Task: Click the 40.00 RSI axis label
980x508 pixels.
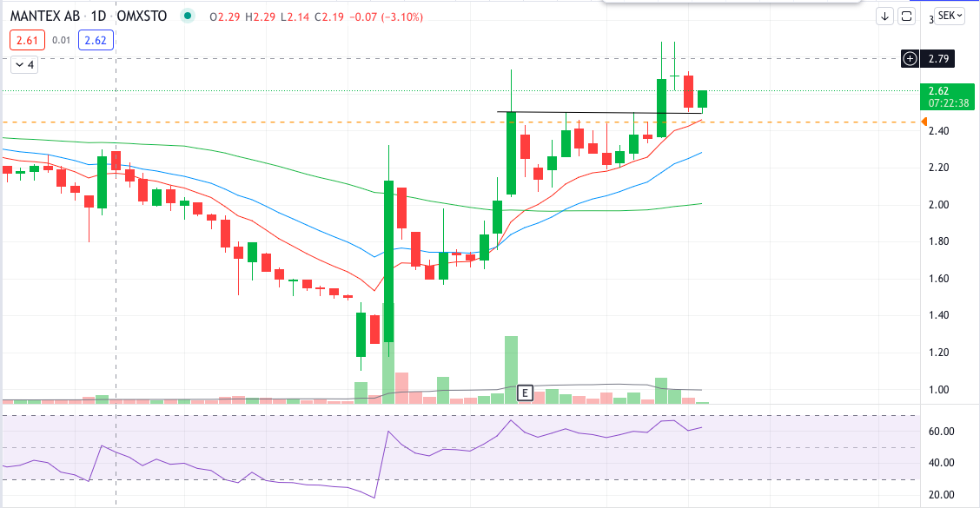Action: click(941, 462)
